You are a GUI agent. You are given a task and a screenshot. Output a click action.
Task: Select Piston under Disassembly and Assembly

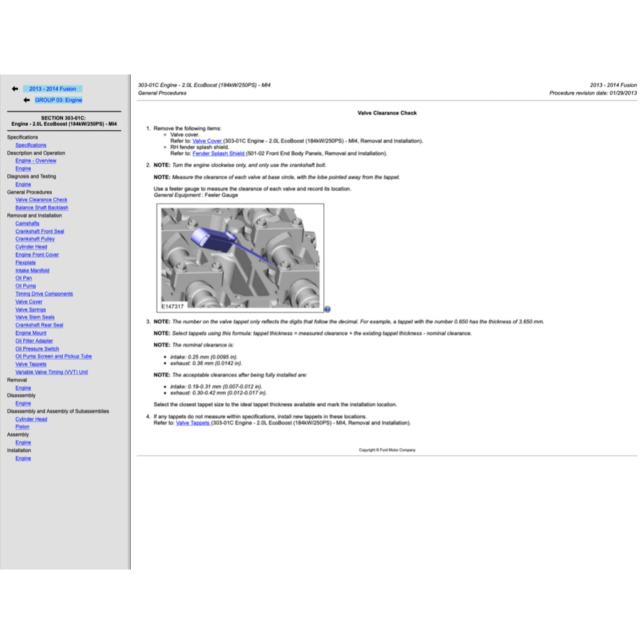[22, 427]
